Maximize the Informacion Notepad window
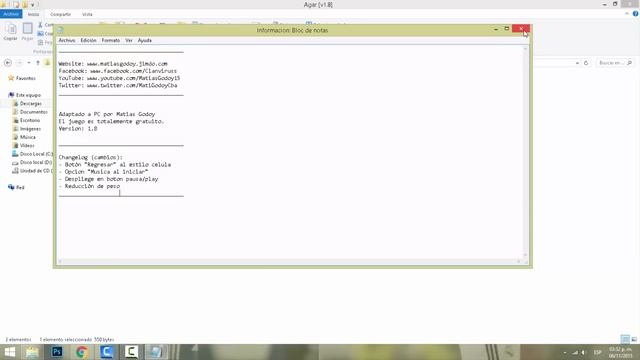Image resolution: width=640 pixels, height=360 pixels. coord(507,29)
